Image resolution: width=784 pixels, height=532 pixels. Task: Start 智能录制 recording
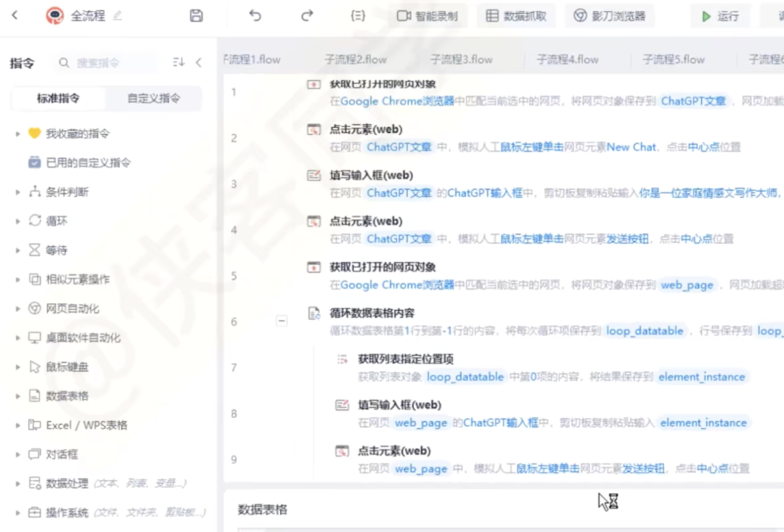(428, 16)
